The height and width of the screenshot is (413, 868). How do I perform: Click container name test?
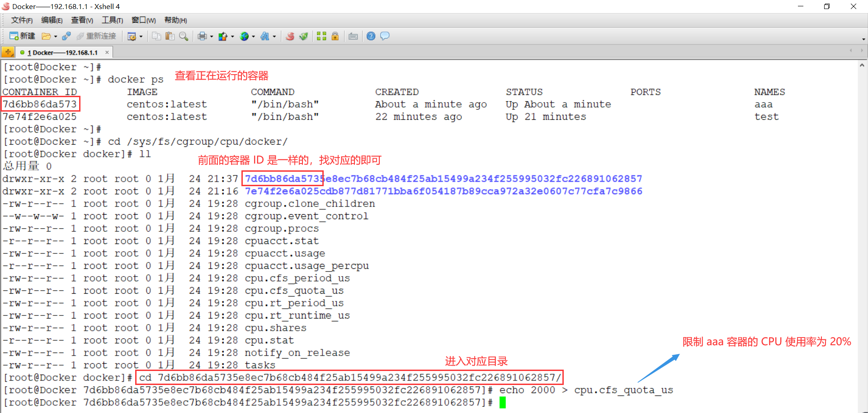point(767,117)
